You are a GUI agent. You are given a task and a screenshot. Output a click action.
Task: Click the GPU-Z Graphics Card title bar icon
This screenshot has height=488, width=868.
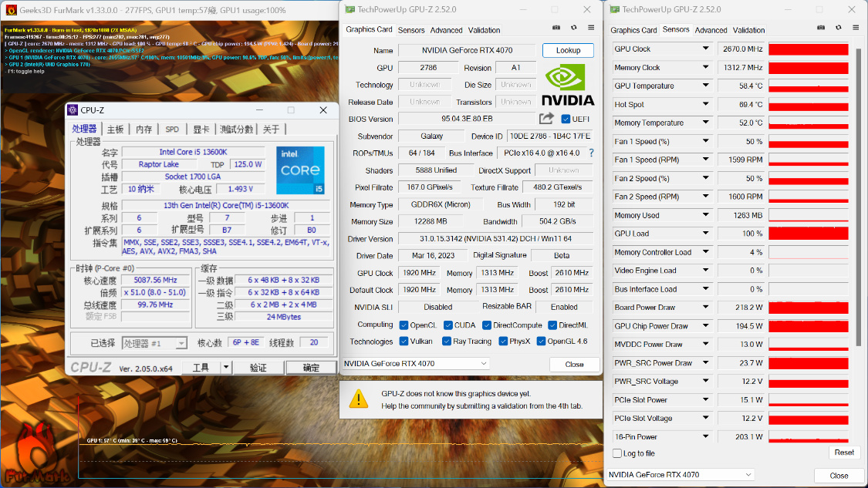click(350, 9)
